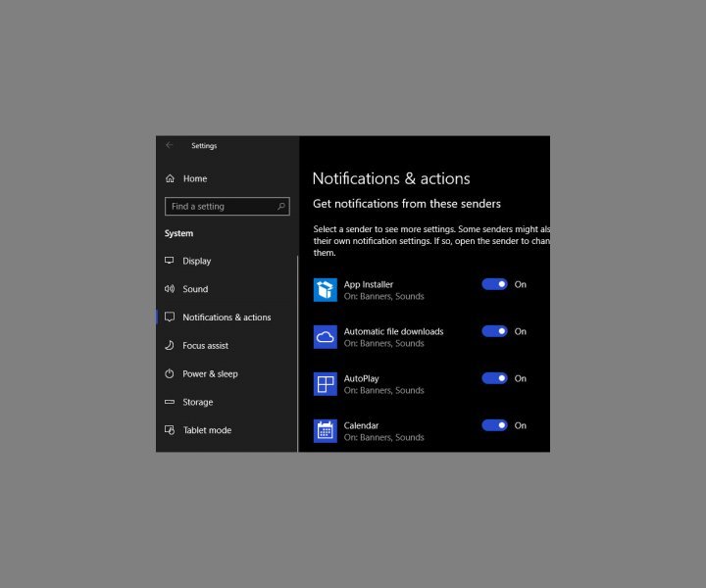The width and height of the screenshot is (706, 588).
Task: Open Storage settings page
Action: [x=227, y=402]
